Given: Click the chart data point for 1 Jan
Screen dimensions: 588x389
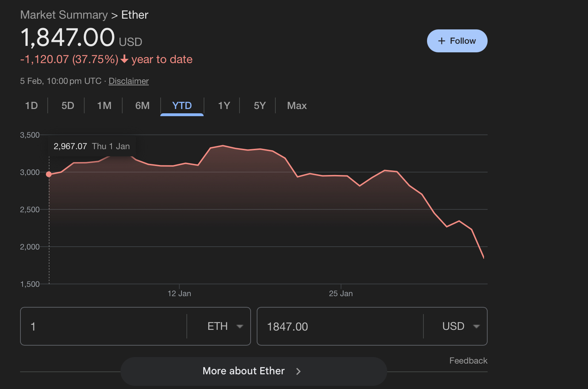Looking at the screenshot, I should coord(49,174).
